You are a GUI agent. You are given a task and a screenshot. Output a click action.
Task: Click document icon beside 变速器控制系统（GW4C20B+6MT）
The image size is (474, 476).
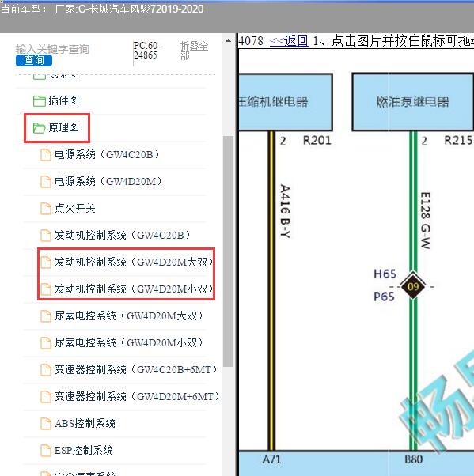tap(46, 370)
